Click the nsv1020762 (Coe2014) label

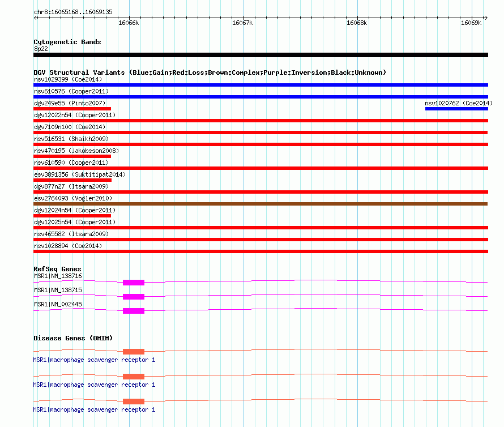(459, 103)
